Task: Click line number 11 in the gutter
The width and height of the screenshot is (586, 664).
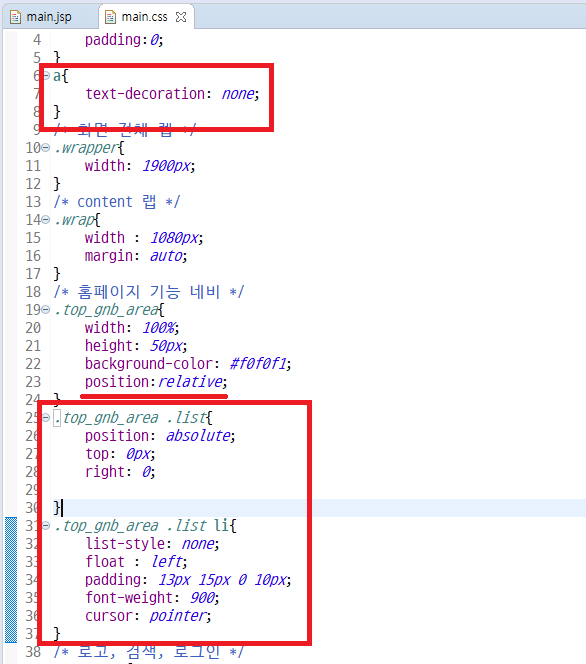Action: pos(33,166)
